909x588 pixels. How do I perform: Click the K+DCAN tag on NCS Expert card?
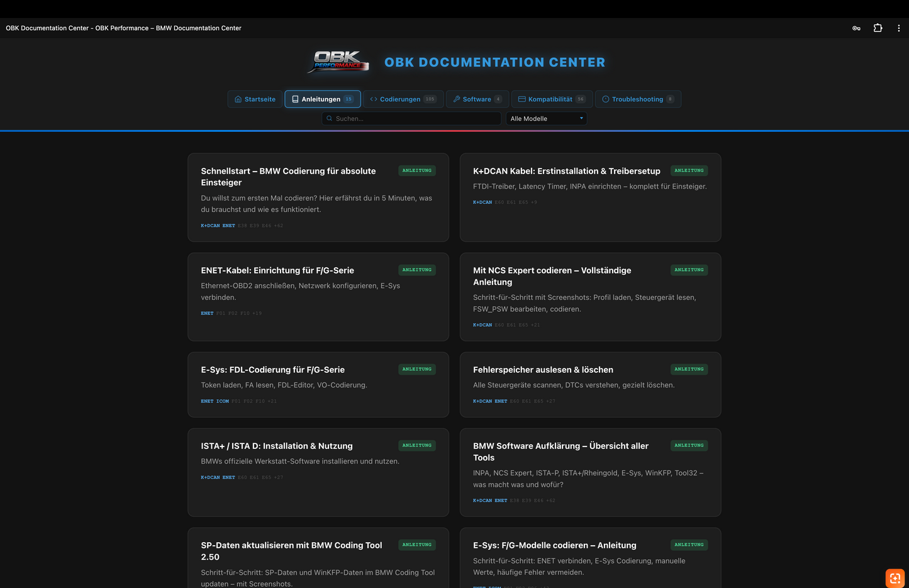click(482, 325)
